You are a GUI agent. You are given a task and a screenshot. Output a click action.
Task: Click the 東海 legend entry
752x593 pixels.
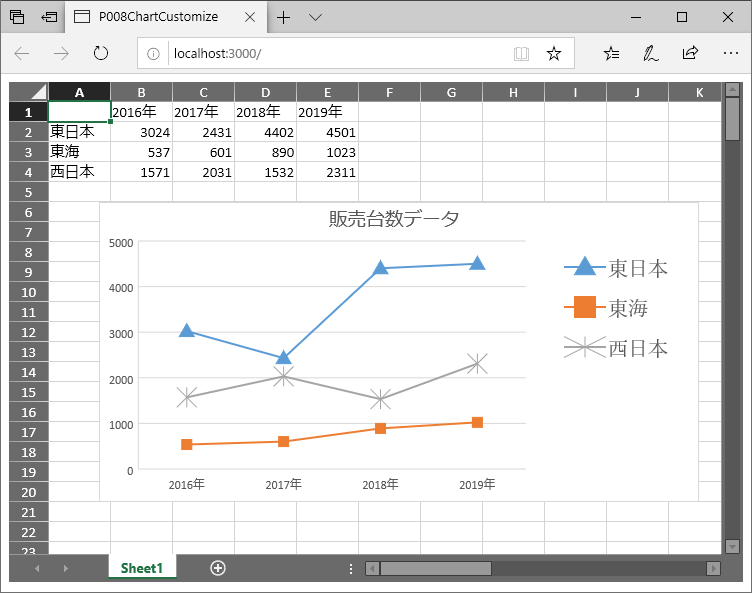pos(606,308)
